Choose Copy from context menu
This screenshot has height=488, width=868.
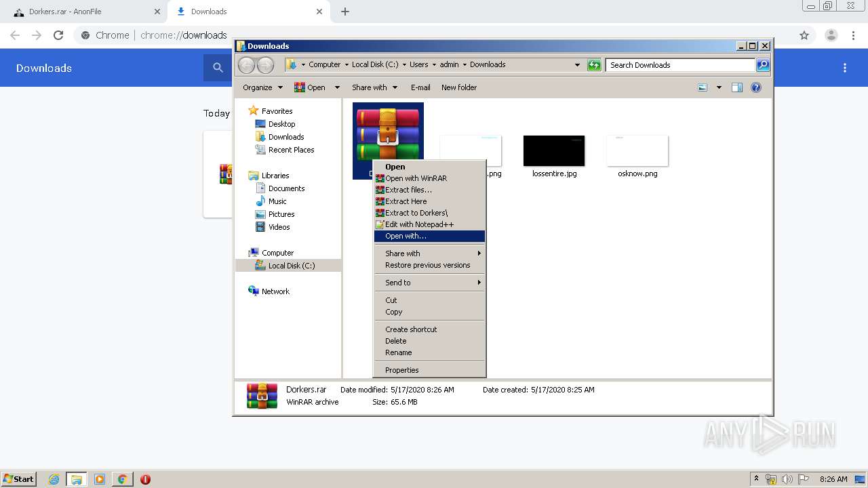(429, 312)
